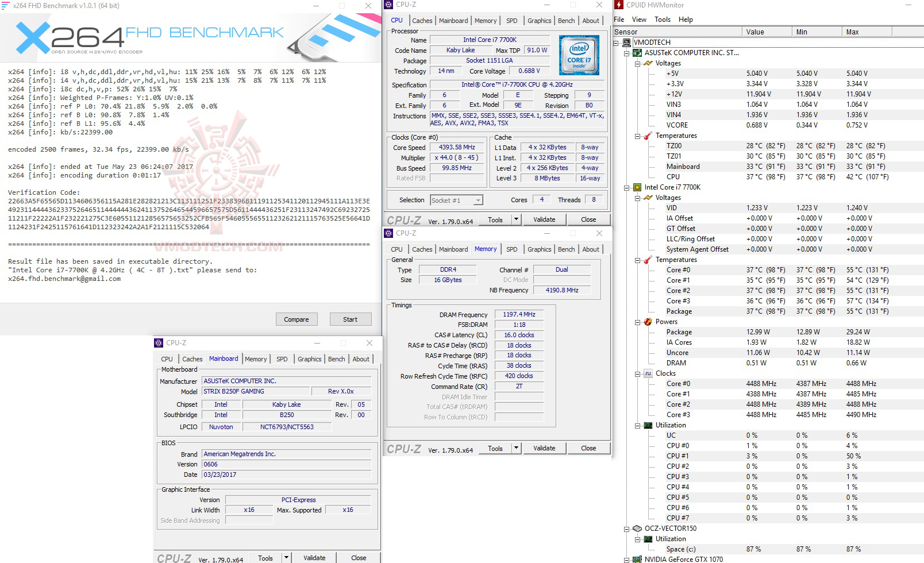Start the x264 FHD benchmark
924x563 pixels.
pos(350,319)
